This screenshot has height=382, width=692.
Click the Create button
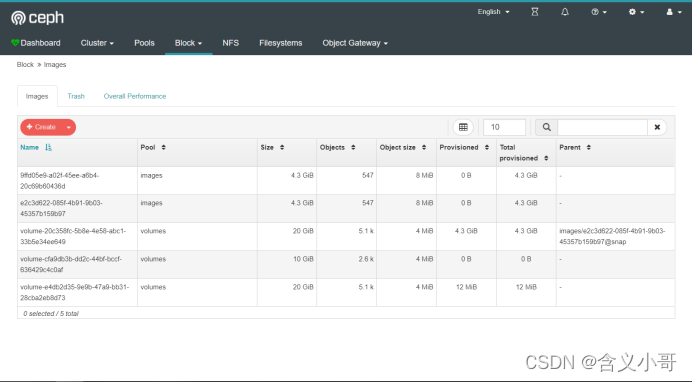[41, 127]
